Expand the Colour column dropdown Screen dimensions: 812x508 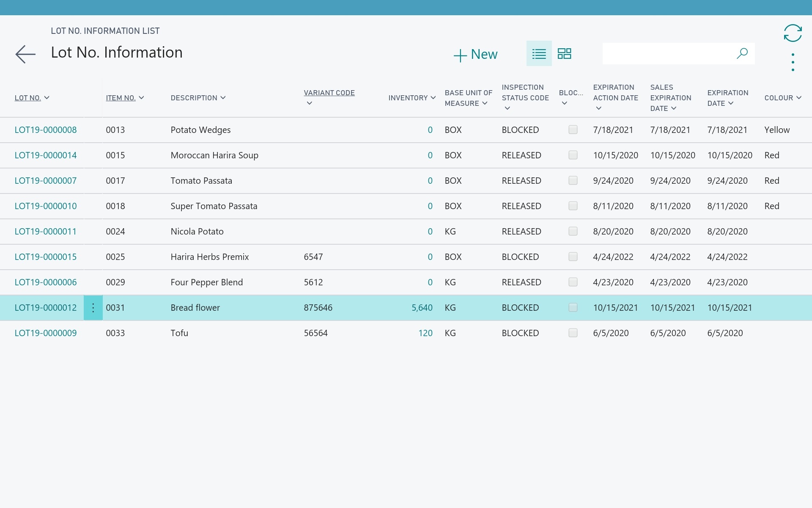(798, 98)
